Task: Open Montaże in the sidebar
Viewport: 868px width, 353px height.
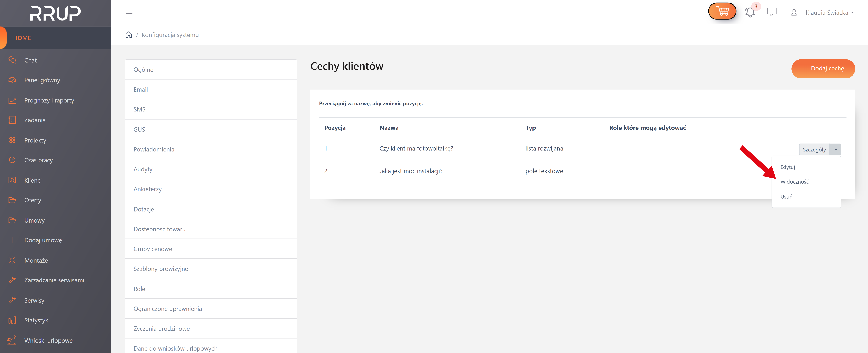Action: [36, 260]
